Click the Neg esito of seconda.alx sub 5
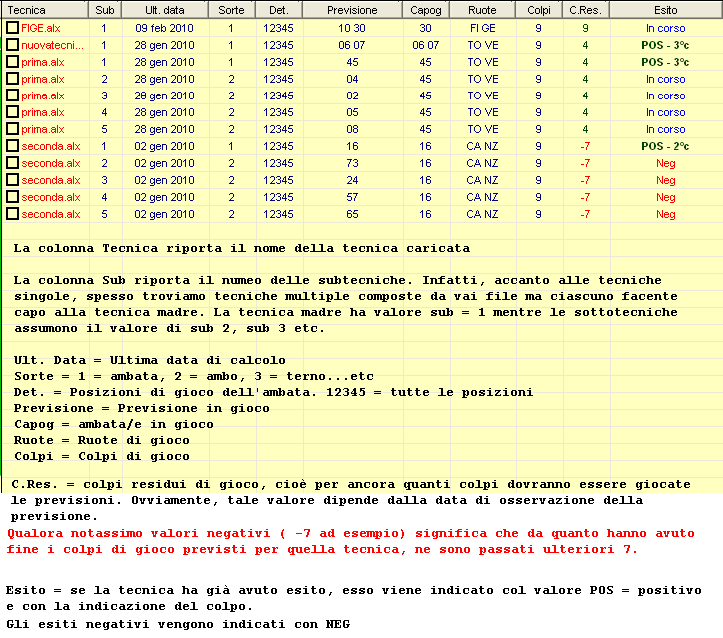Screen dimensions: 723x638 666,214
